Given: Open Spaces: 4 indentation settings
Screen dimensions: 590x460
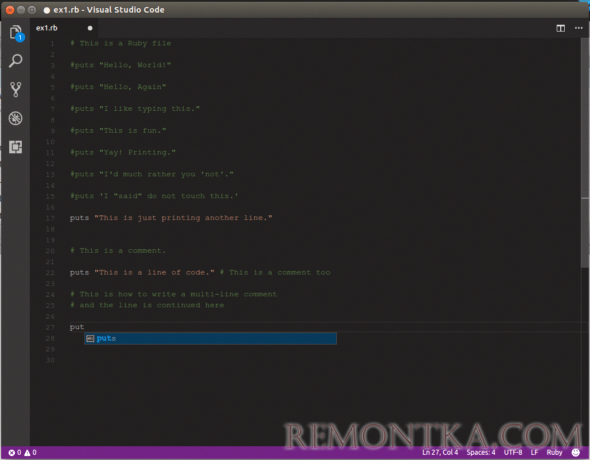Looking at the screenshot, I should pos(481,452).
